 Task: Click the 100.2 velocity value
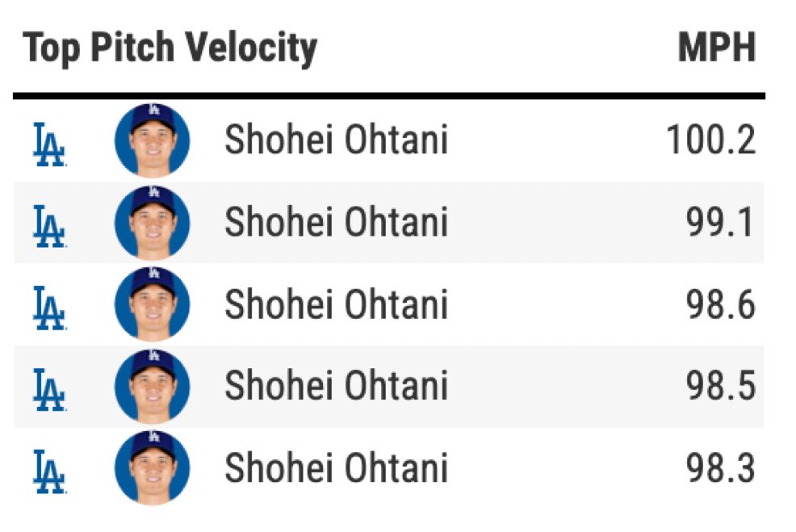(x=710, y=140)
